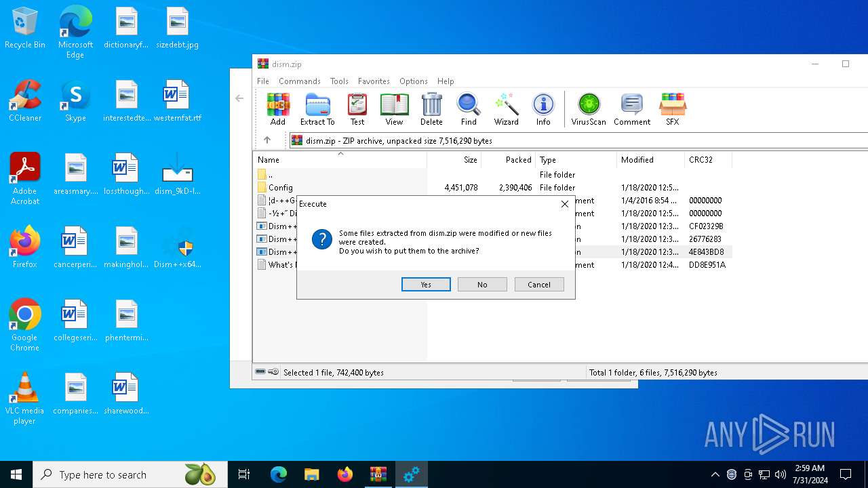Select the westernfat.rtf desktop file

(x=177, y=102)
